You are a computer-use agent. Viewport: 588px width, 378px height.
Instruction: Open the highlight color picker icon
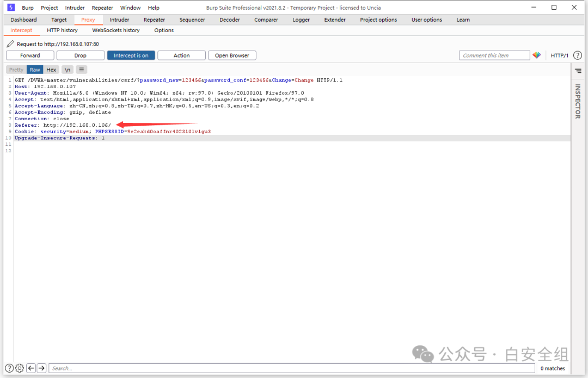537,55
